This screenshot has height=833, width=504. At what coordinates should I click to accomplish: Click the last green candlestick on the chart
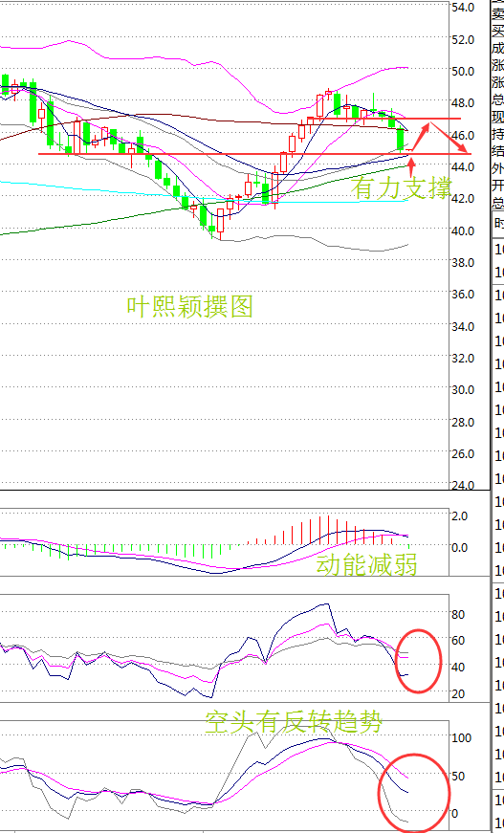pyautogui.click(x=401, y=140)
